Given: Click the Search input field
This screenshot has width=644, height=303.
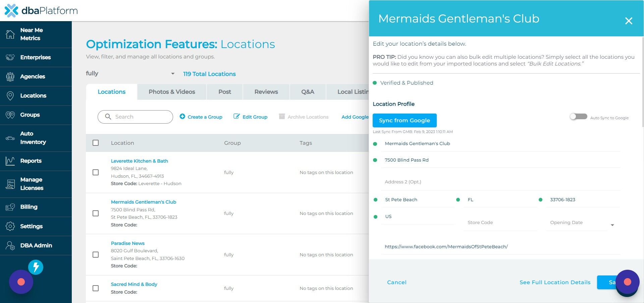Looking at the screenshot, I should [135, 117].
